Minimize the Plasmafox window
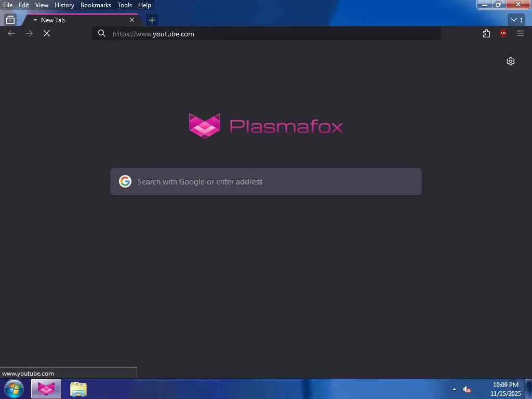 [x=485, y=5]
